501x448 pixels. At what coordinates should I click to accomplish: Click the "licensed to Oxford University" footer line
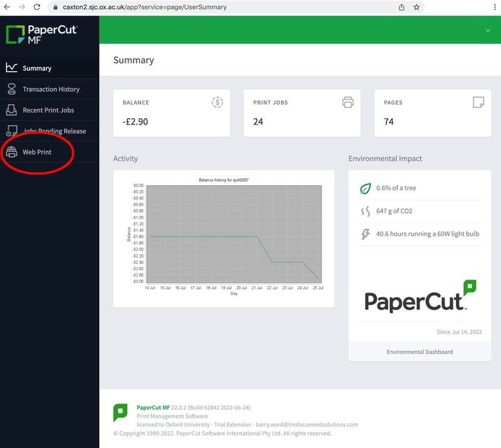(247, 424)
